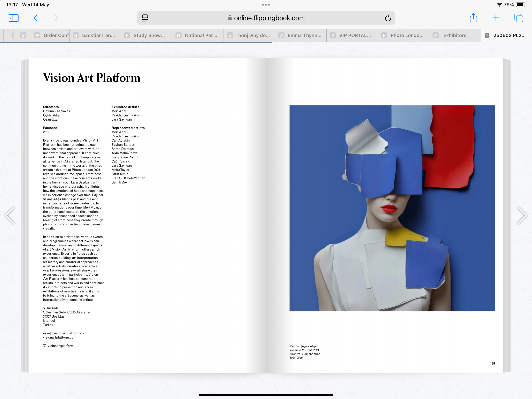This screenshot has width=532, height=399.
Task: Add a new tab
Action: (x=496, y=18)
